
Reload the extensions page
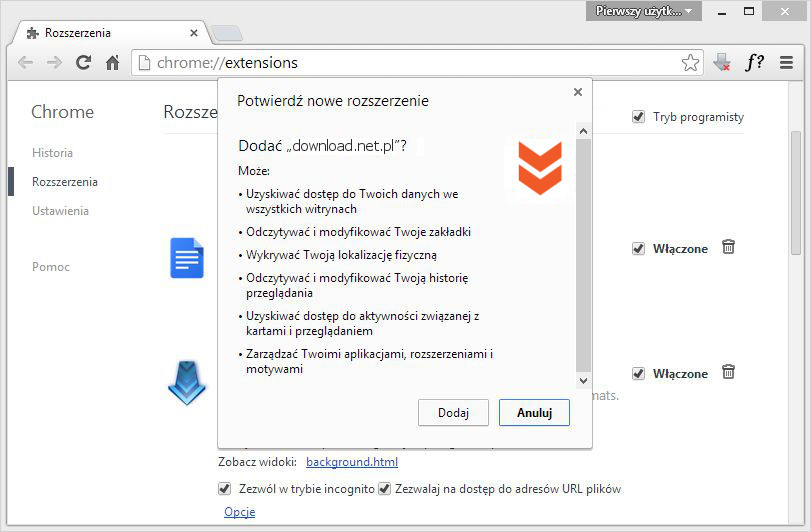click(x=83, y=63)
